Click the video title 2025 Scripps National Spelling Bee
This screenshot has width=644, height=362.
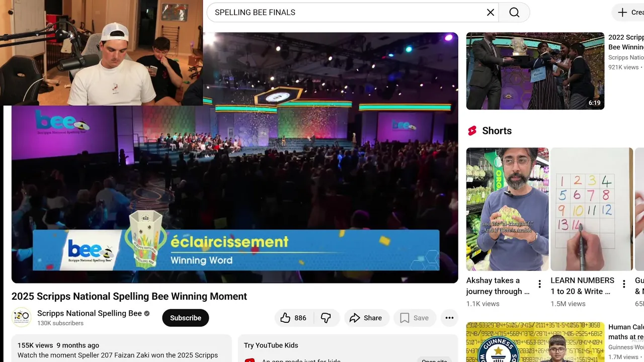click(129, 296)
